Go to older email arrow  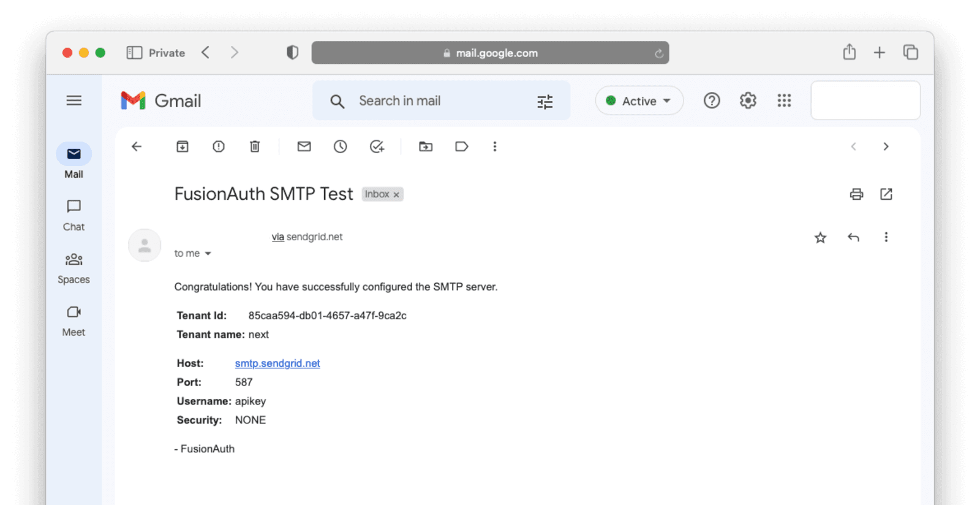[x=886, y=146]
